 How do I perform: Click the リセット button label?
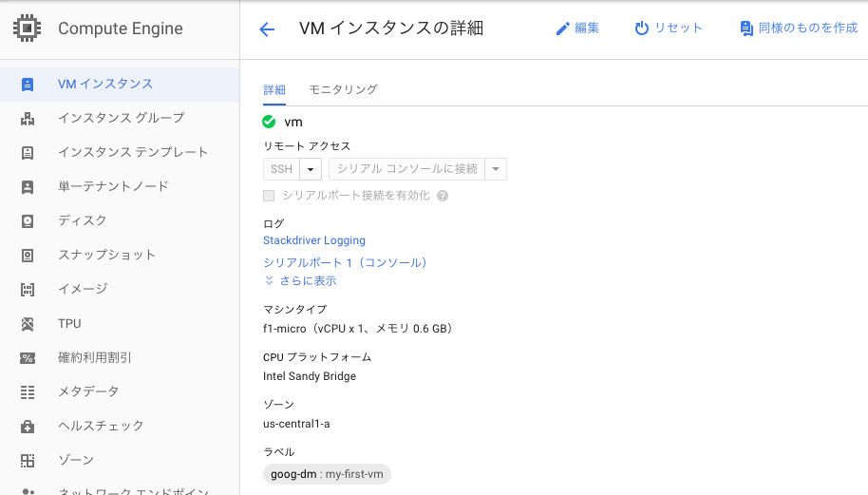(678, 29)
